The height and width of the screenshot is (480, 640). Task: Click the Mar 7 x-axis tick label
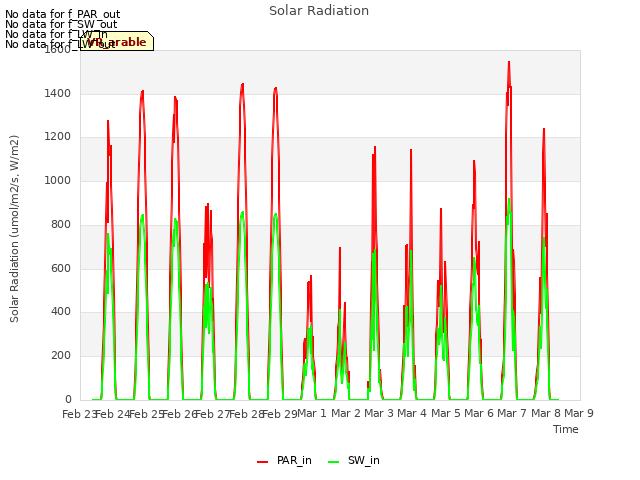(x=512, y=413)
